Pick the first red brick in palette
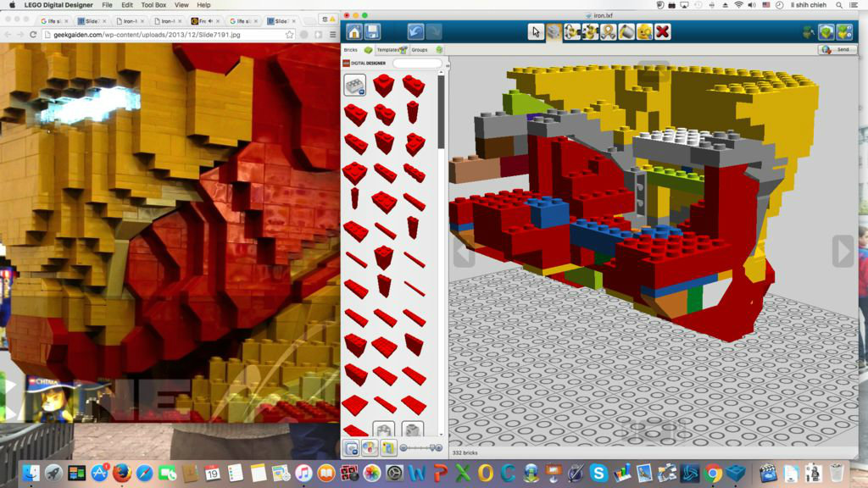Viewport: 868px width, 488px height. pos(383,86)
